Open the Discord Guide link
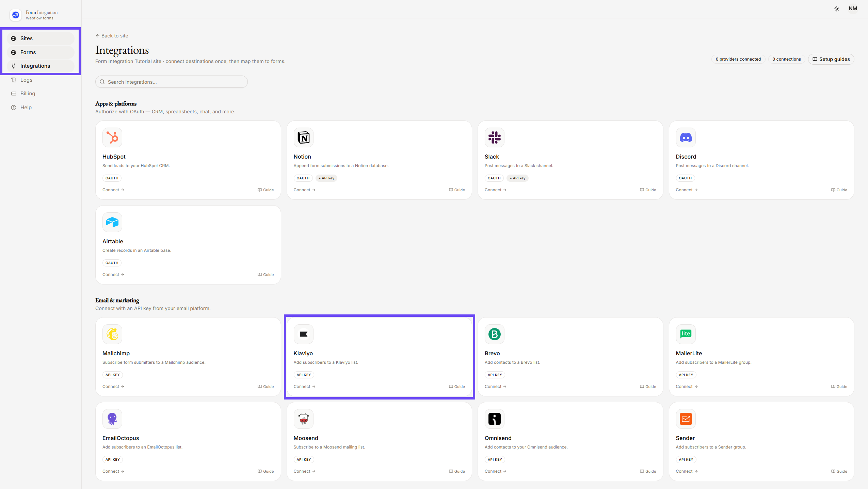 [x=839, y=190]
